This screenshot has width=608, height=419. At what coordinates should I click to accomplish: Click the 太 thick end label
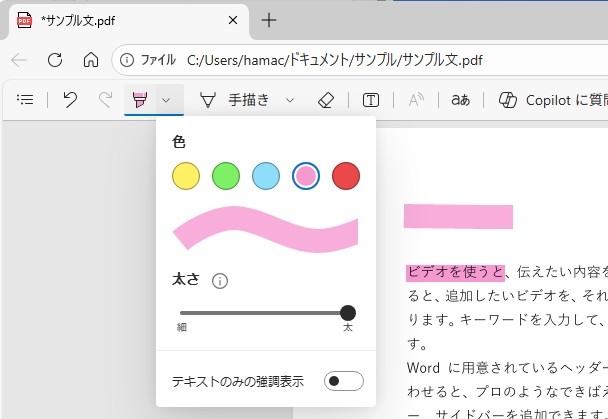[x=348, y=328]
